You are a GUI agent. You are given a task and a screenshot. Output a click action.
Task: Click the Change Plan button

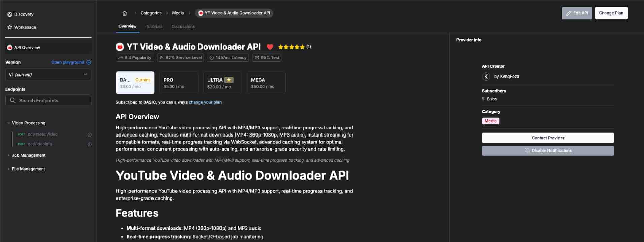coord(611,13)
